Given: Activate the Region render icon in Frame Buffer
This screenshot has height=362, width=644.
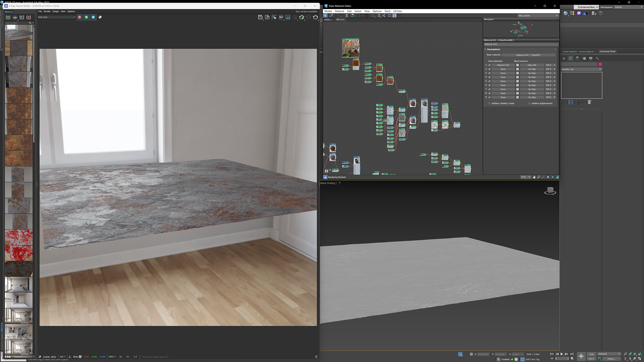Looking at the screenshot, I should (x=274, y=17).
